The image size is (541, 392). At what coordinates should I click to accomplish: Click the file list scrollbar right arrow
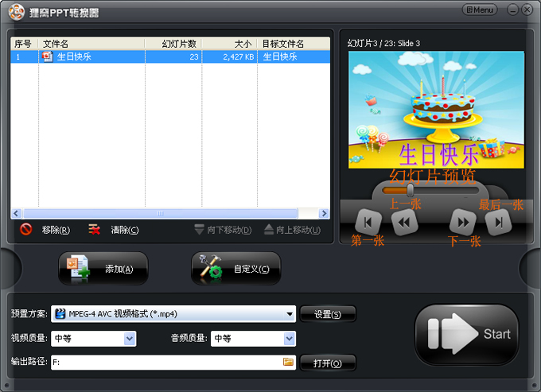click(324, 213)
